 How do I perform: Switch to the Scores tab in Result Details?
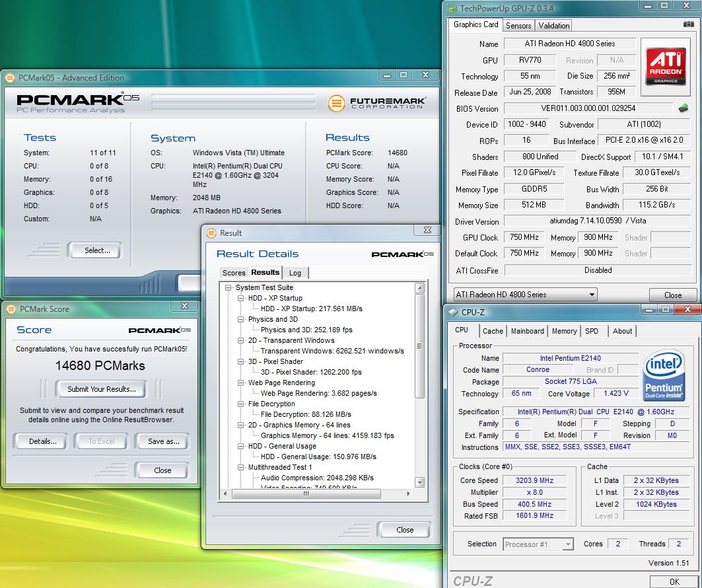coord(234,273)
